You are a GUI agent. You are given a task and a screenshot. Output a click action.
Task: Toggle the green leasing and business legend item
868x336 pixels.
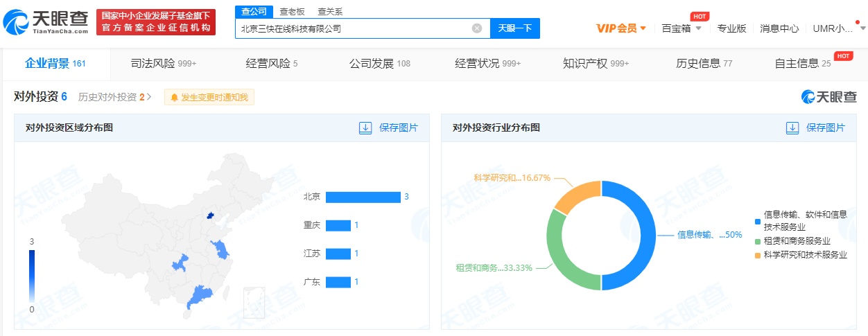pos(758,241)
